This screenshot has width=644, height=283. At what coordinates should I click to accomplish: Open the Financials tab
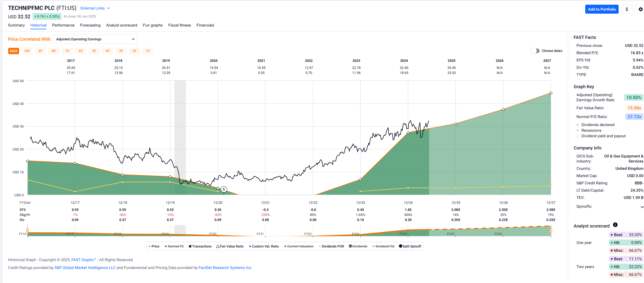point(205,25)
